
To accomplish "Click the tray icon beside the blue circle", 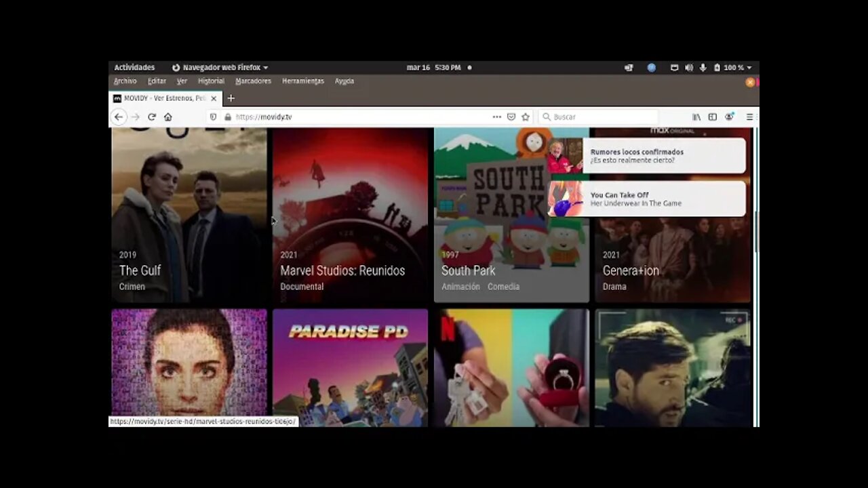I will pyautogui.click(x=629, y=68).
